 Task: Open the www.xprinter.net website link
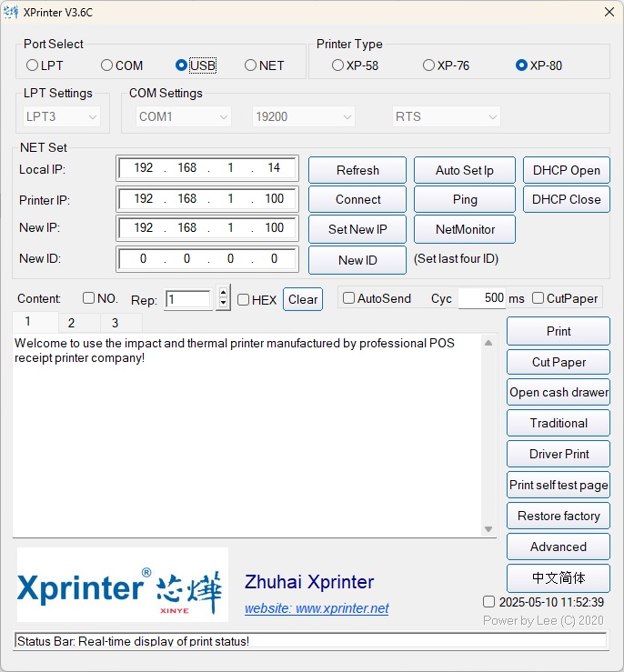pyautogui.click(x=317, y=608)
